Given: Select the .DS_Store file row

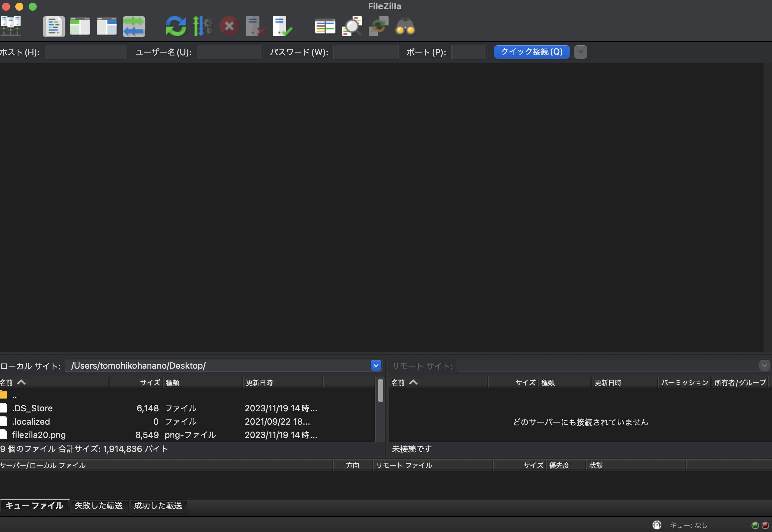Looking at the screenshot, I should tap(187, 408).
